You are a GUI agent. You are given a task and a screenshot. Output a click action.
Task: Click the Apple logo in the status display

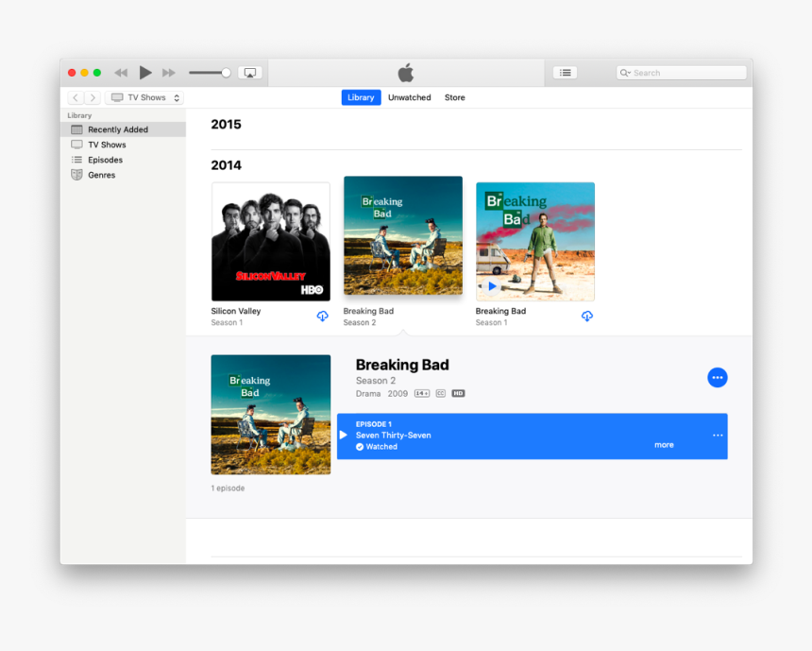pos(406,73)
